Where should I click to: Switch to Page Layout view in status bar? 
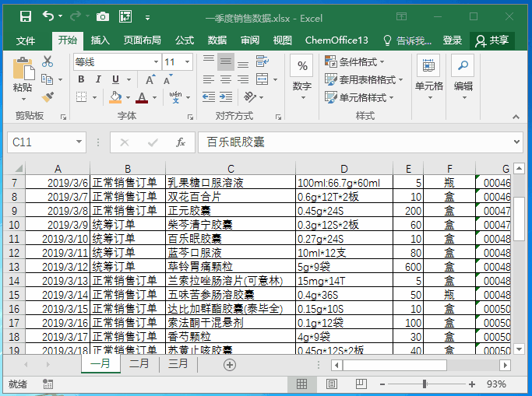332,384
